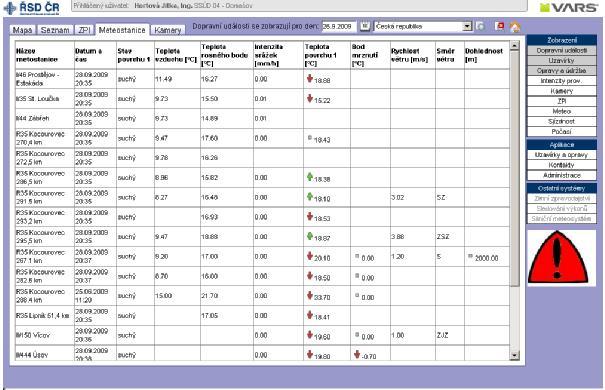The width and height of the screenshot is (605, 390).
Task: Toggle Intenzity prov. display layer
Action: (x=561, y=81)
